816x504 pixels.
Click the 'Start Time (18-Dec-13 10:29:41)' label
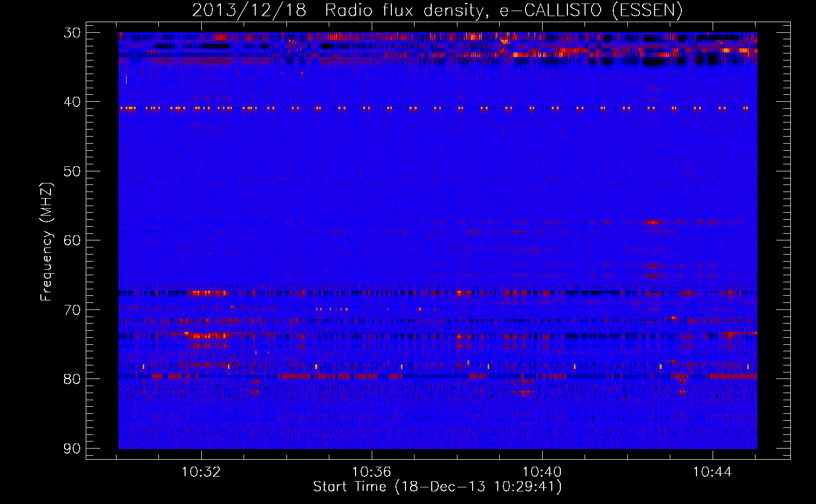pos(437,487)
